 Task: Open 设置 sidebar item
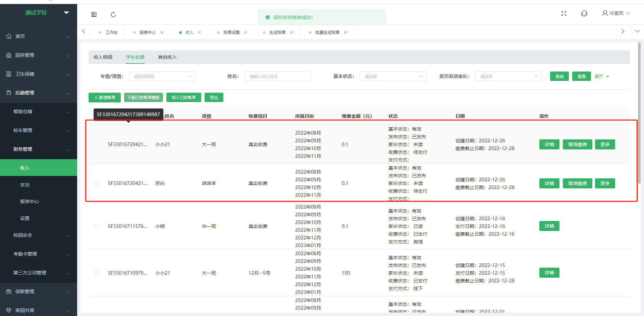[x=39, y=218]
